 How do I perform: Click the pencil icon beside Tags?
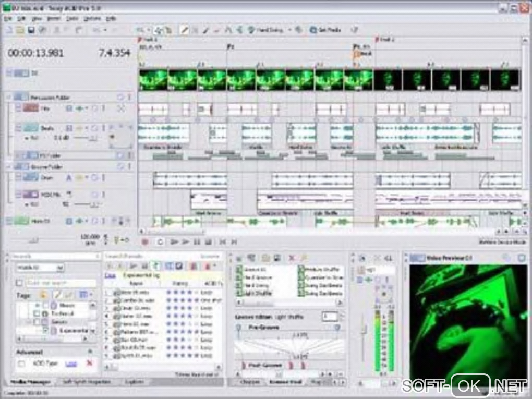(57, 295)
